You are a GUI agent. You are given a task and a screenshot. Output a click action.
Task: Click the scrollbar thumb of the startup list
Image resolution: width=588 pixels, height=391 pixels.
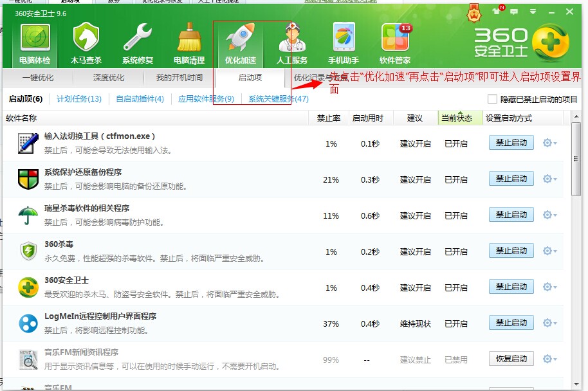[x=576, y=159]
